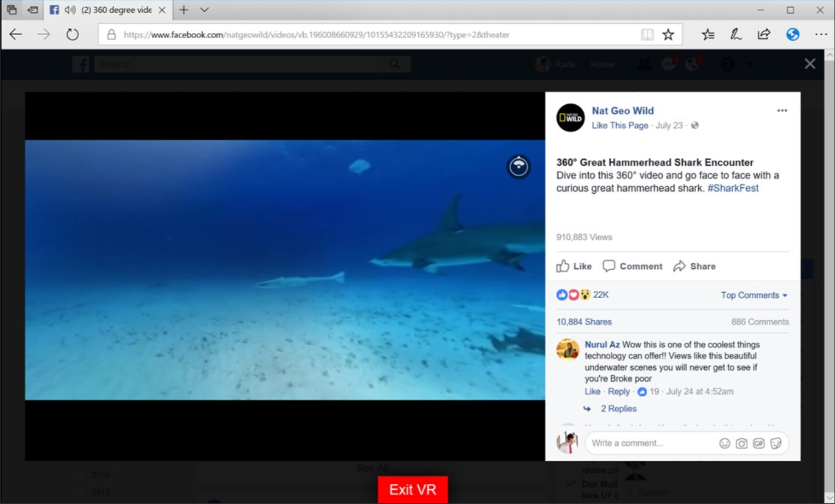Screen dimensions: 835x504
Task: Open the #SharkFest hashtag link
Action: pyautogui.click(x=733, y=188)
